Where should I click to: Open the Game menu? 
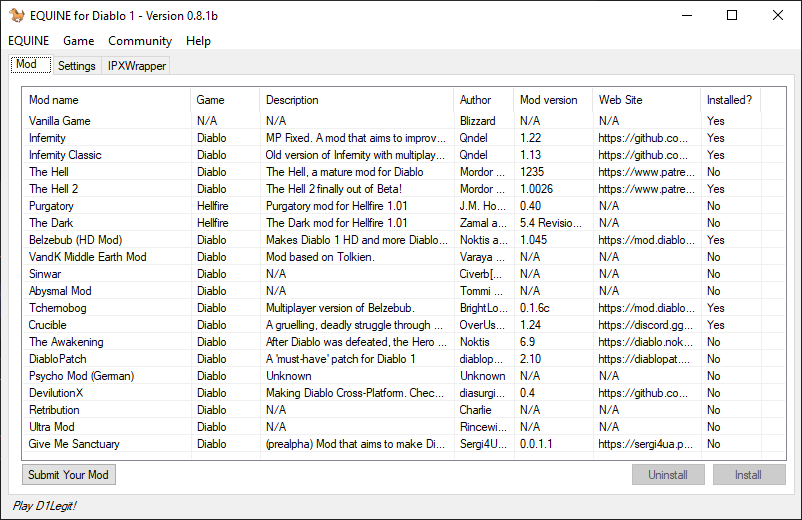(x=79, y=41)
